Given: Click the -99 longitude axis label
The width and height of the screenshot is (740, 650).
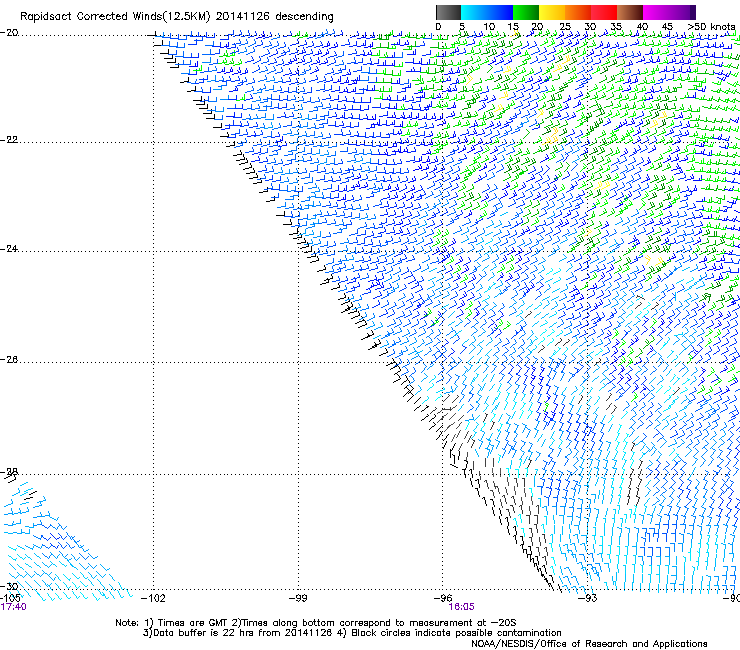Looking at the screenshot, I should pos(298,599).
